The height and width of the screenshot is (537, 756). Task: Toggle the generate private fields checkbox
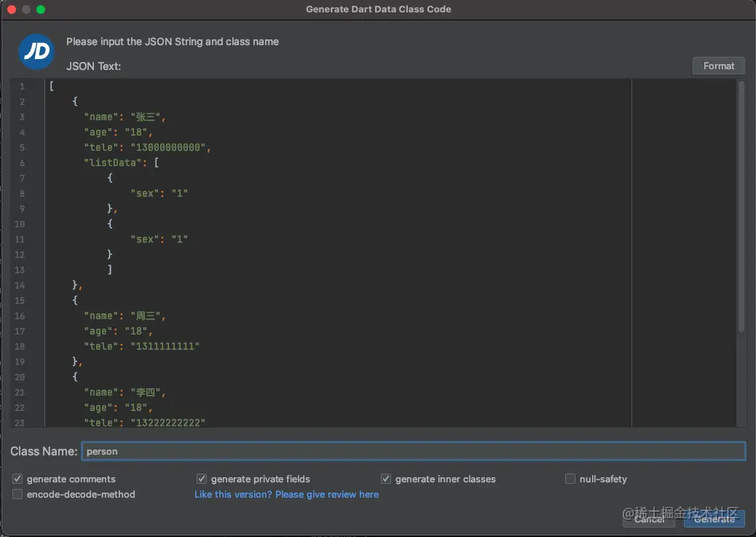(202, 479)
